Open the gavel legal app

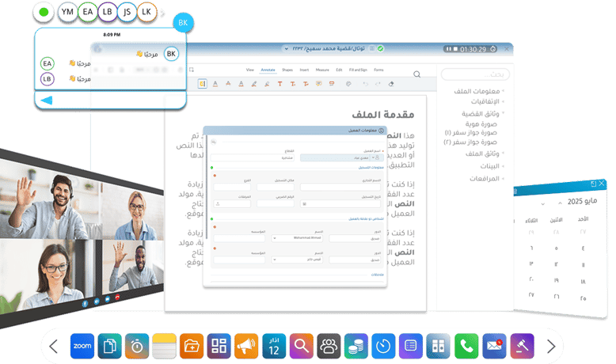click(x=522, y=346)
